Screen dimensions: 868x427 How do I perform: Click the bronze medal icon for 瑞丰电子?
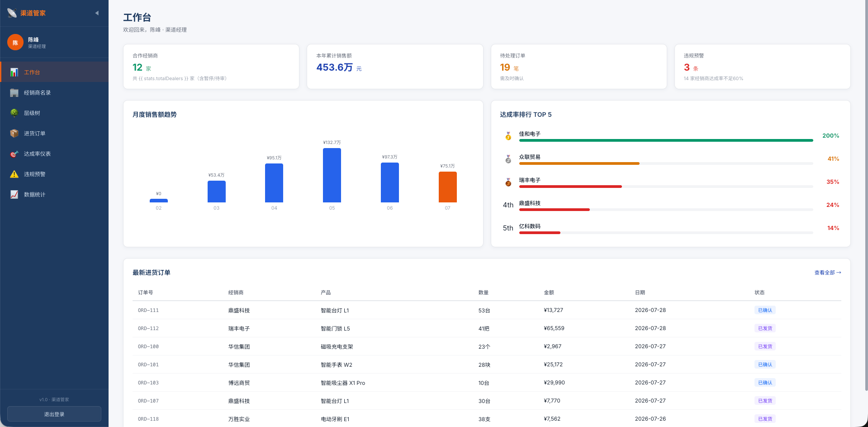click(508, 182)
